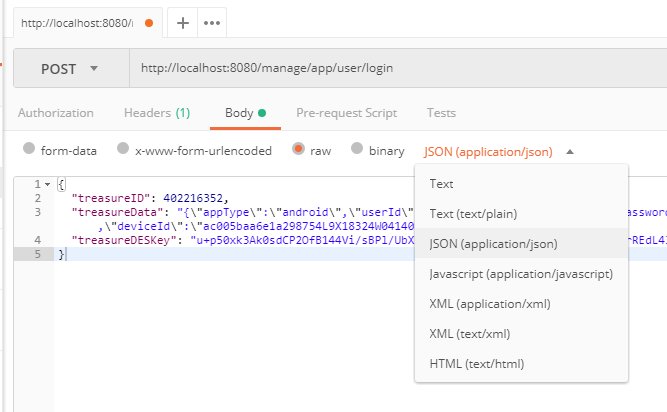Click the "treasureData" key in the editor
This screenshot has height=412, width=667.
click(117, 212)
